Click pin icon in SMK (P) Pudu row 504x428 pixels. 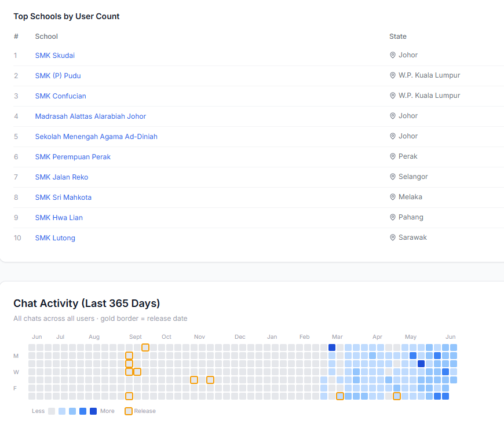point(392,75)
